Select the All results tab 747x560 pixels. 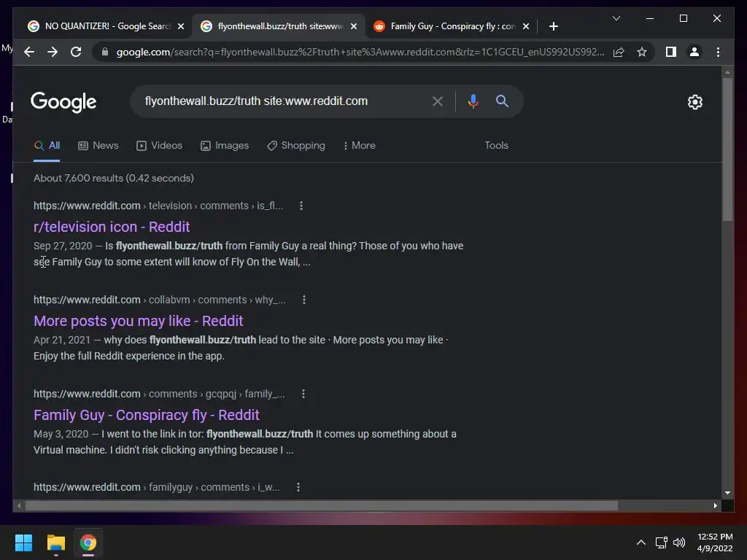click(x=47, y=145)
